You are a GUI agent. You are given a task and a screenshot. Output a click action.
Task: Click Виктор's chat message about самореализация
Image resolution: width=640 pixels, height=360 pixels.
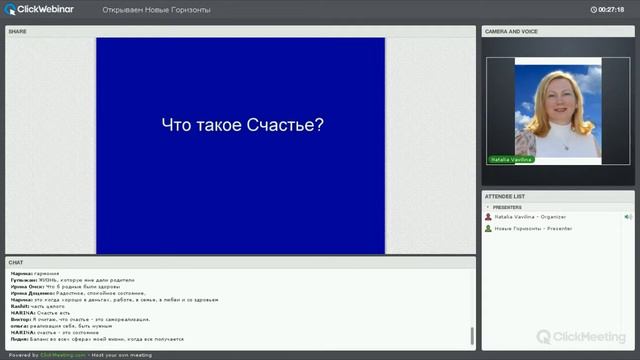80,319
